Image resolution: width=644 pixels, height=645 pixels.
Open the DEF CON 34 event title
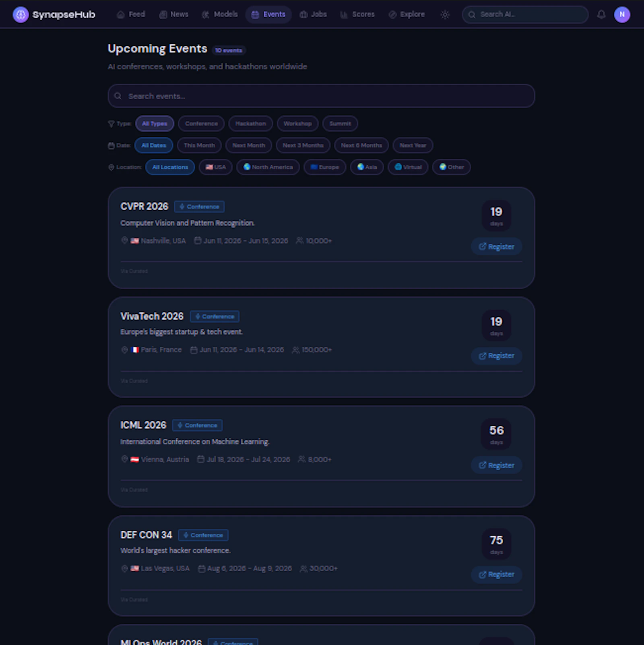pos(146,535)
